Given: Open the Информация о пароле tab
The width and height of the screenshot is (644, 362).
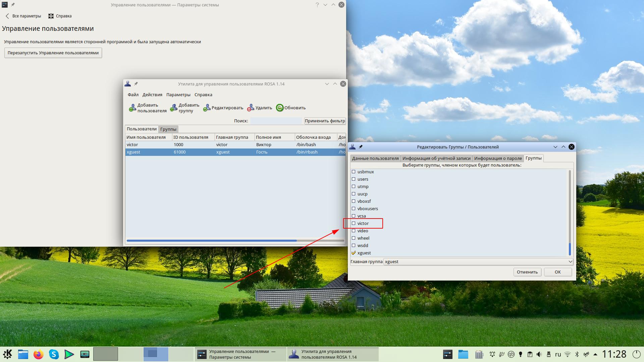Looking at the screenshot, I should point(498,158).
